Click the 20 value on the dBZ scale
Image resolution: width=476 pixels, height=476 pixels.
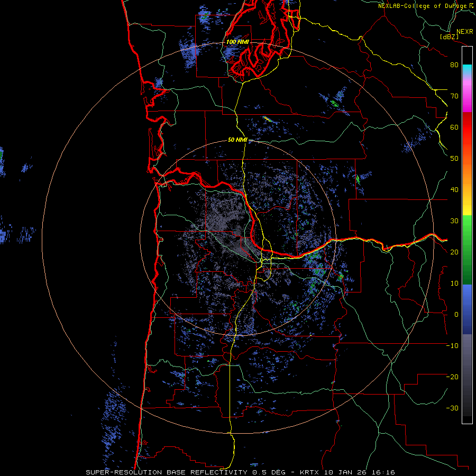click(454, 252)
